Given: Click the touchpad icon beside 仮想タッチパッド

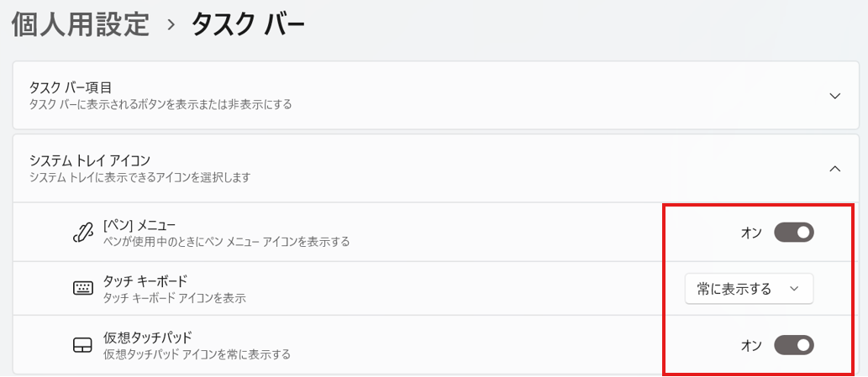Looking at the screenshot, I should coord(82,345).
